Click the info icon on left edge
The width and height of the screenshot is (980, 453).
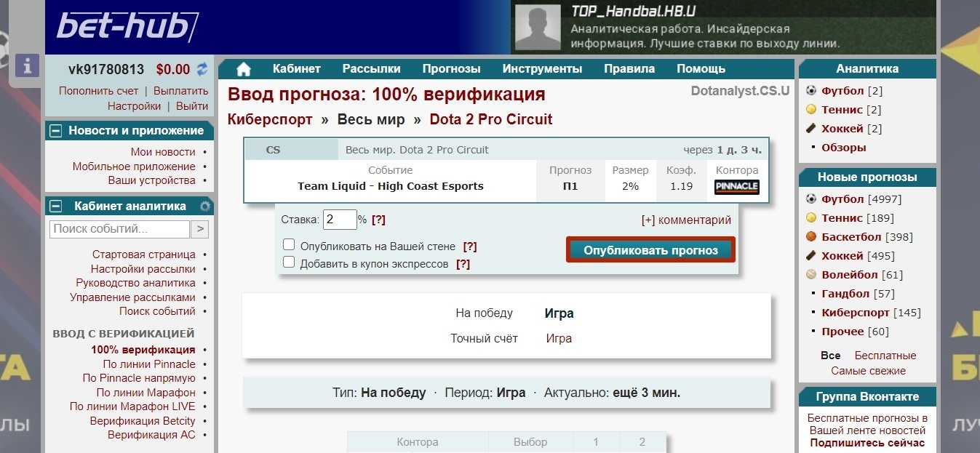pyautogui.click(x=27, y=65)
